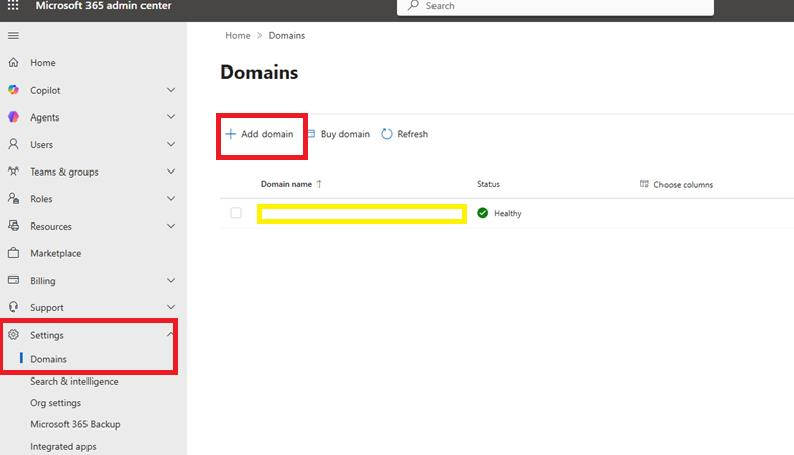Click the Refresh button
This screenshot has width=794, height=455.
[405, 134]
